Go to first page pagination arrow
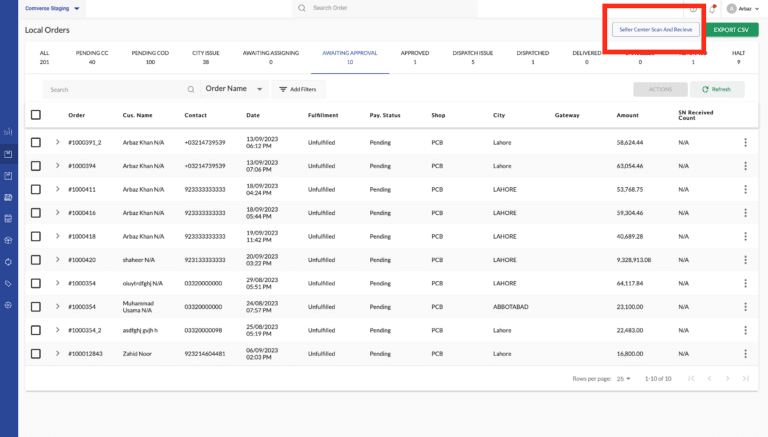Viewport: 768px width, 437px height. coord(691,378)
